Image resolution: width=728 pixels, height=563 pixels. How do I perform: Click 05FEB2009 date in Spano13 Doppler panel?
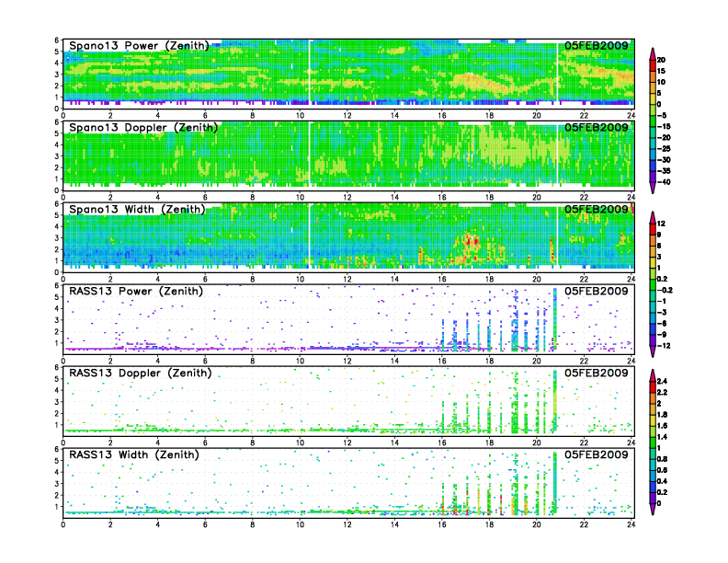point(597,127)
